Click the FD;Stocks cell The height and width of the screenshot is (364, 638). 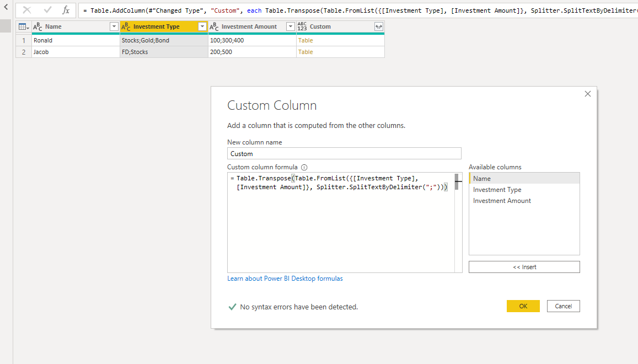click(164, 52)
